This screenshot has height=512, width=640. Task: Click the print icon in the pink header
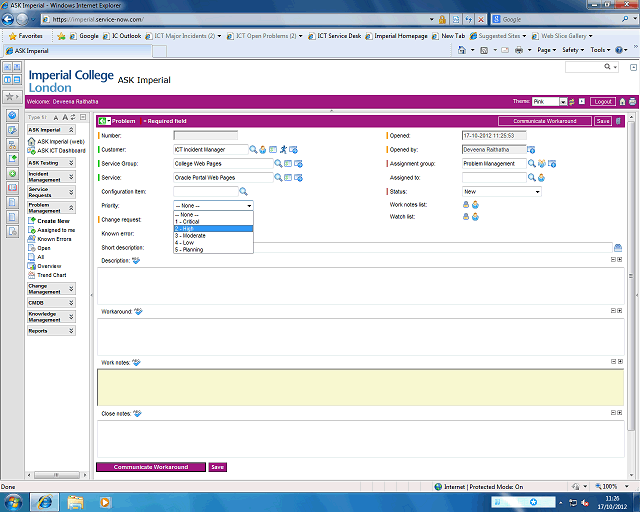click(632, 102)
